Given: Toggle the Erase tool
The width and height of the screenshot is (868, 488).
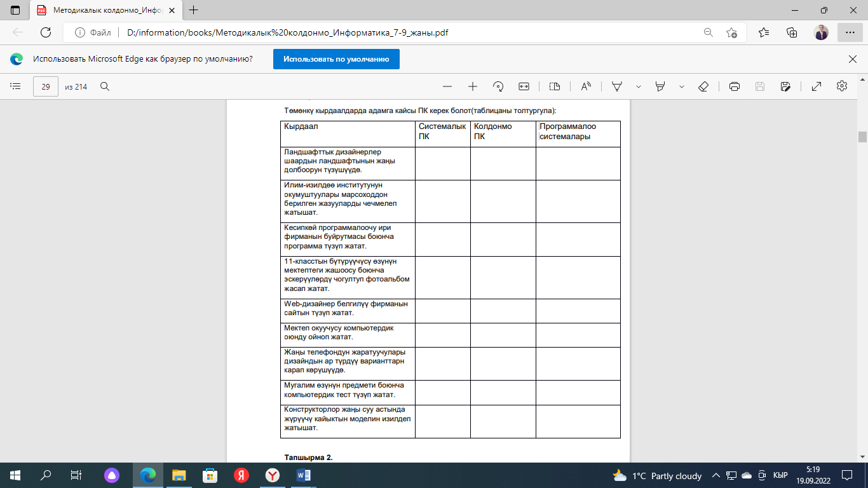Looking at the screenshot, I should [x=703, y=86].
